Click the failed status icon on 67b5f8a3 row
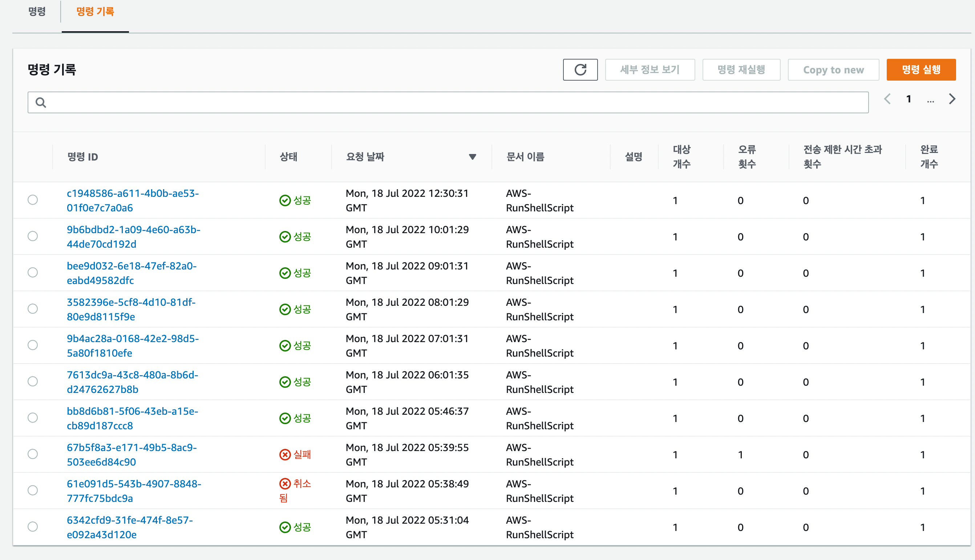The image size is (975, 560). (x=284, y=455)
